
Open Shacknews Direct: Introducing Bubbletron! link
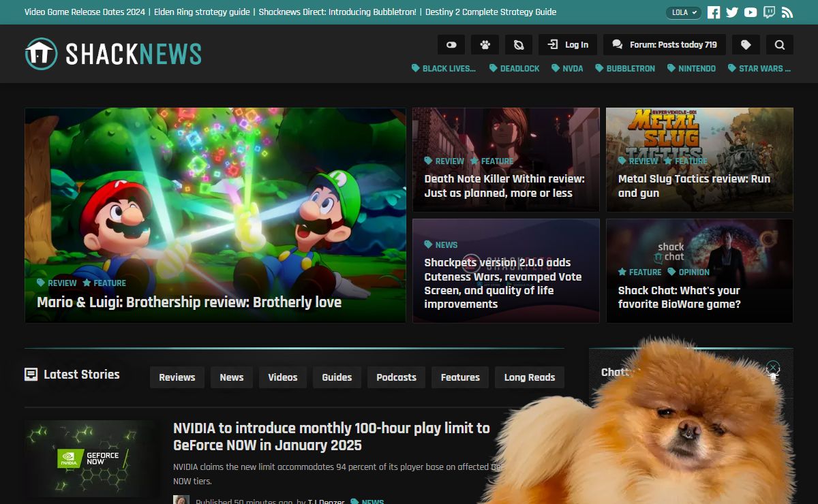(337, 12)
